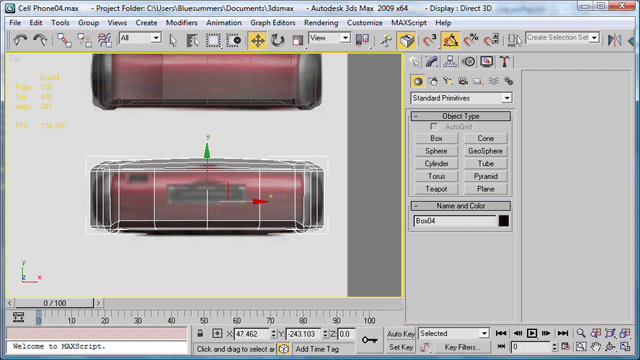The height and width of the screenshot is (360, 640).
Task: Click the Zoom magnifier viewport control
Action: coord(581,333)
